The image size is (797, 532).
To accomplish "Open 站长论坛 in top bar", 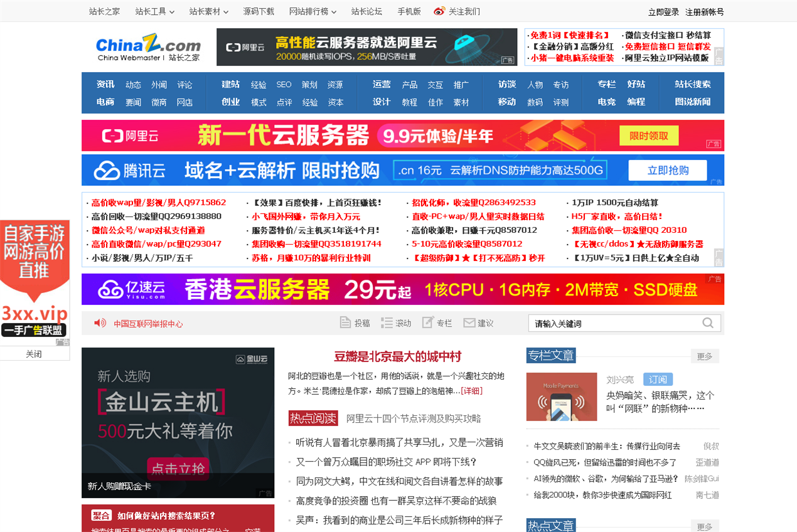I will [366, 11].
